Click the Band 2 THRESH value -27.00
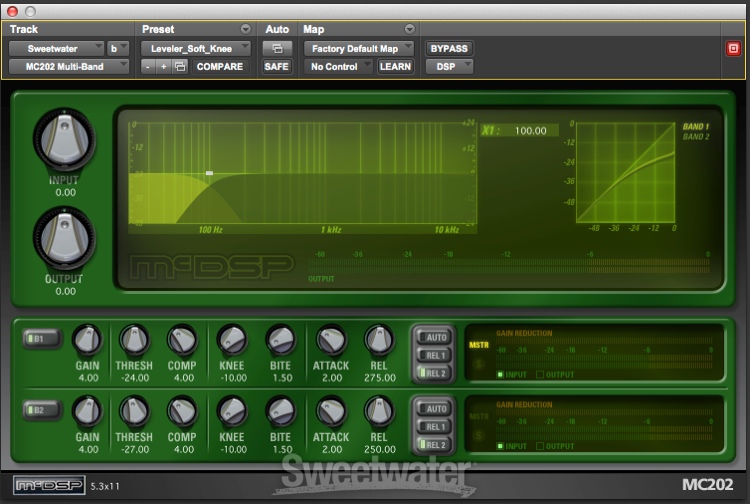Viewport: 750px width, 504px height. tap(134, 449)
